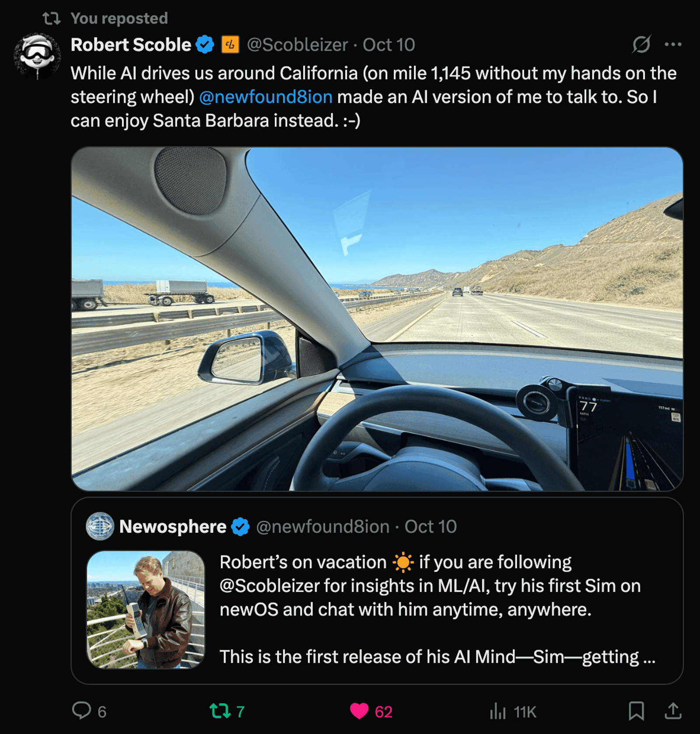Click the repost arrows beside 'You reposted'
This screenshot has width=700, height=734.
pyautogui.click(x=52, y=17)
